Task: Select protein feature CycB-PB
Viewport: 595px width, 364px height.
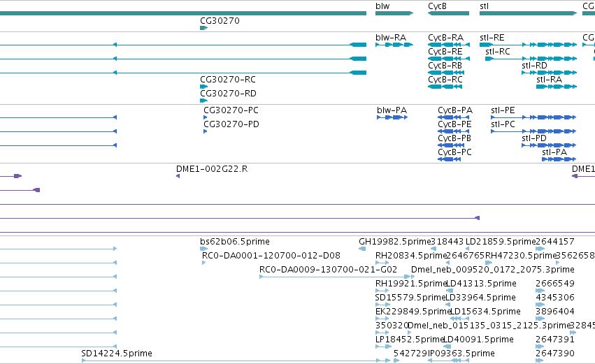Action: 451,145
